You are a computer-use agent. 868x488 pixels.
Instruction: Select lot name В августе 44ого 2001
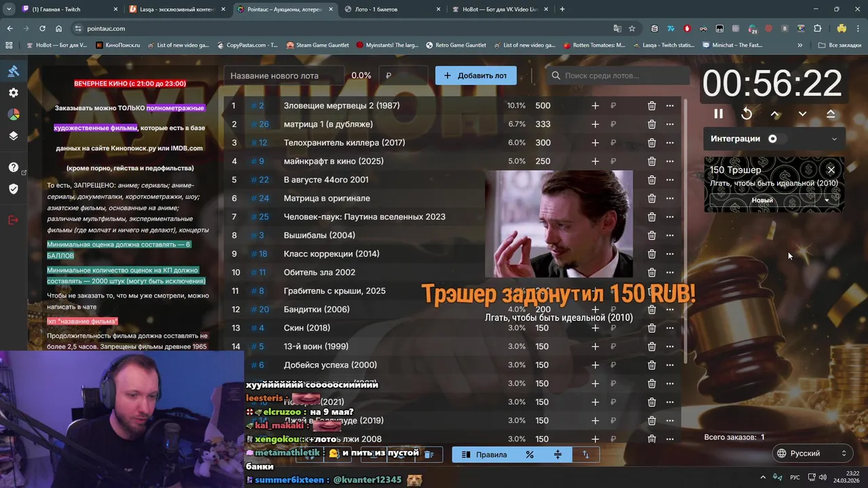pyautogui.click(x=326, y=180)
